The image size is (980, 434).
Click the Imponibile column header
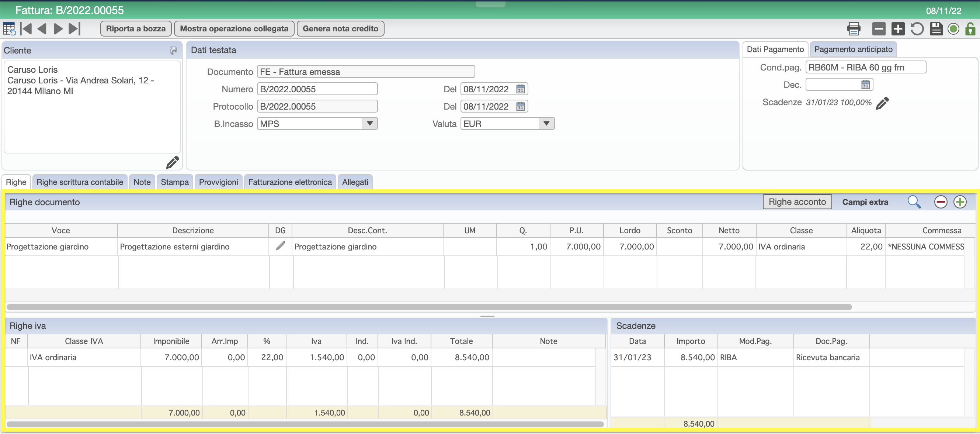(x=171, y=341)
